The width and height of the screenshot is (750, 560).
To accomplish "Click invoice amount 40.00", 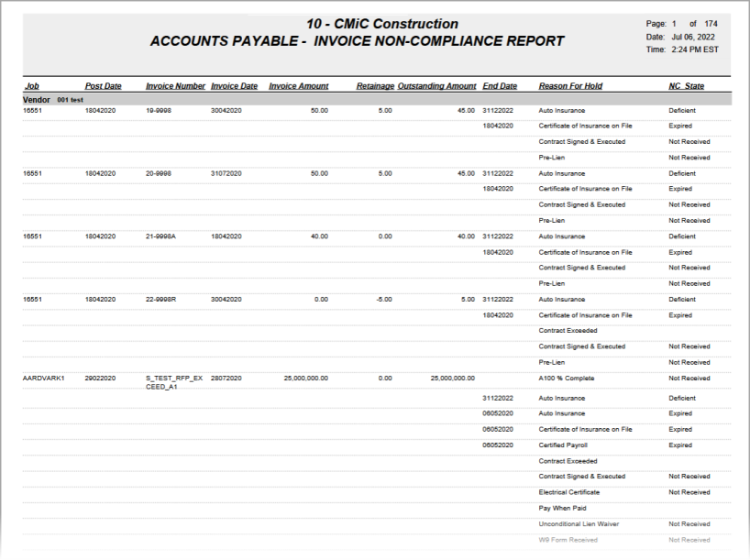I will 319,236.
